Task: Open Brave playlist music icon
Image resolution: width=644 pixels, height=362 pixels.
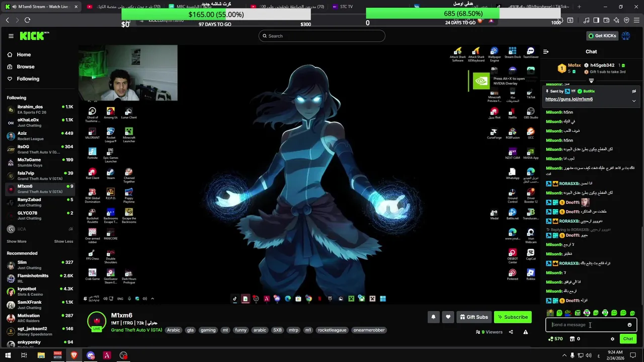Action: click(x=586, y=20)
